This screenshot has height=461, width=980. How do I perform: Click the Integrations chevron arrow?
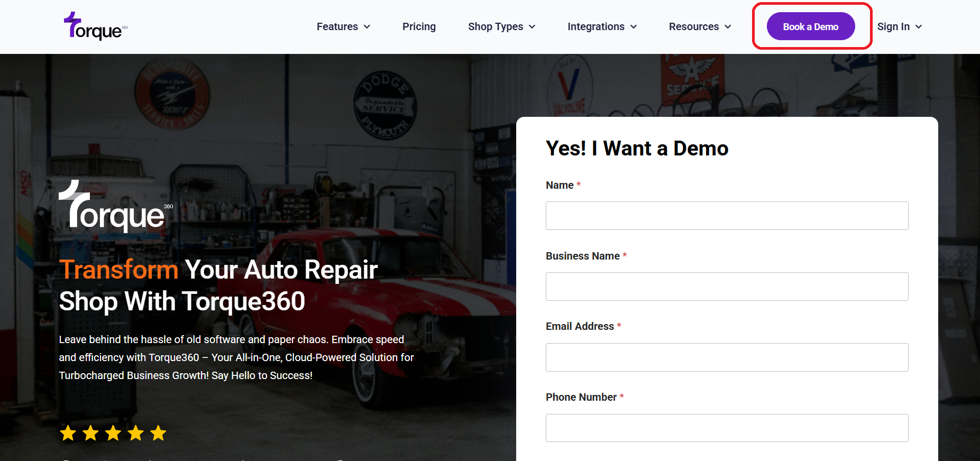pyautogui.click(x=634, y=27)
